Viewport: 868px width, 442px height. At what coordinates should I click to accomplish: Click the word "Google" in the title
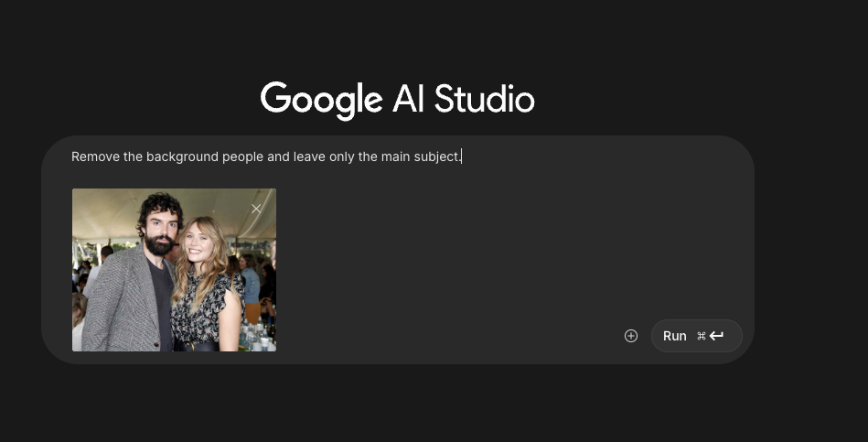click(321, 101)
